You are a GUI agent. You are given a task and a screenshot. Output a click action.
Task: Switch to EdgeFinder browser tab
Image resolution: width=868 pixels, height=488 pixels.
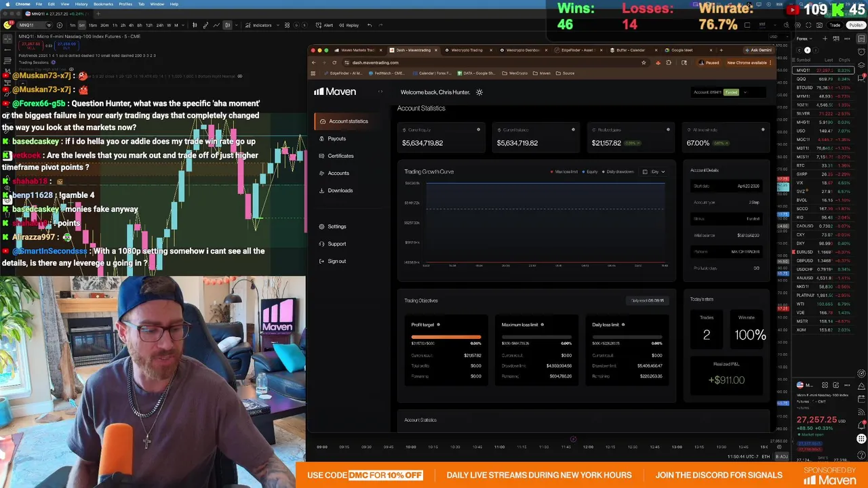(x=578, y=50)
